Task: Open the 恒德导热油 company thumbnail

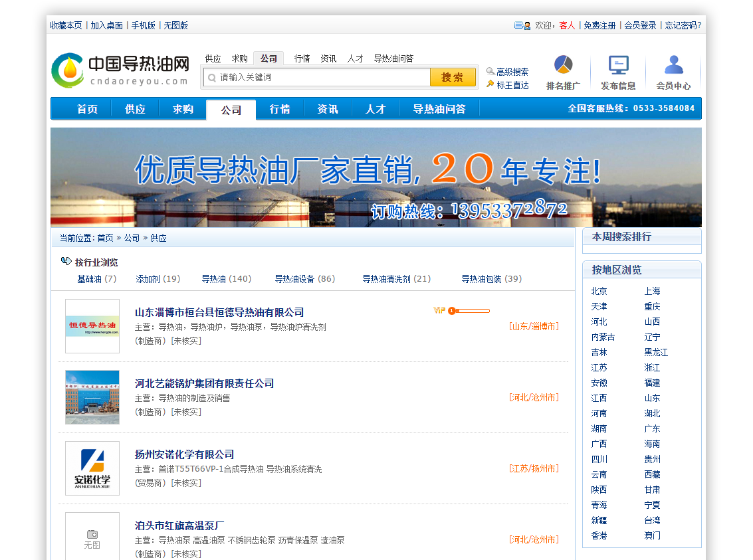Action: (92, 326)
